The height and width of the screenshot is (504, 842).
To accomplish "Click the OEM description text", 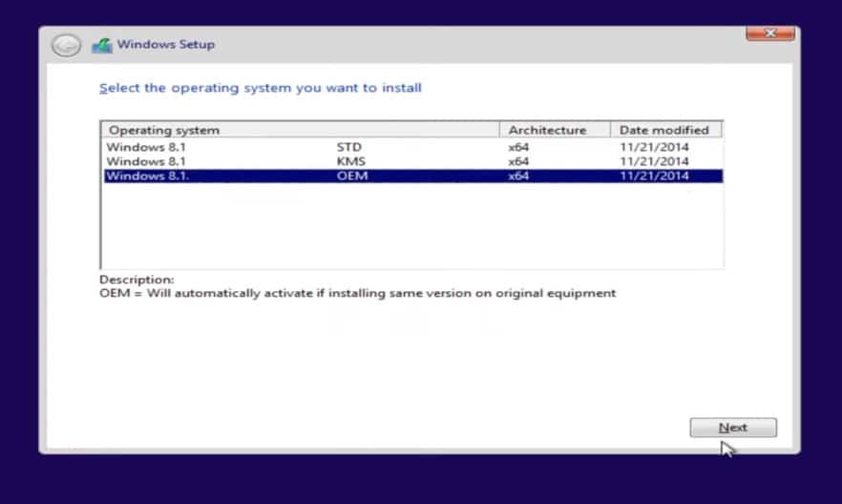I will [x=358, y=294].
